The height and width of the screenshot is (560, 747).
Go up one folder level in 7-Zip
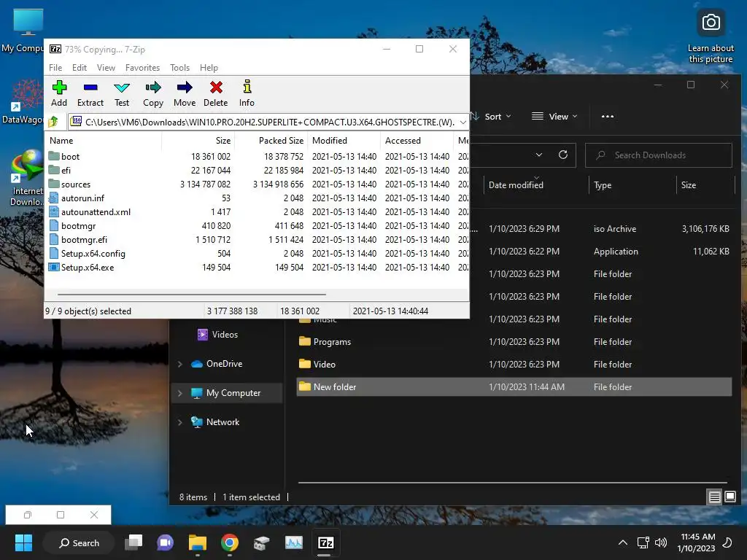tap(53, 122)
